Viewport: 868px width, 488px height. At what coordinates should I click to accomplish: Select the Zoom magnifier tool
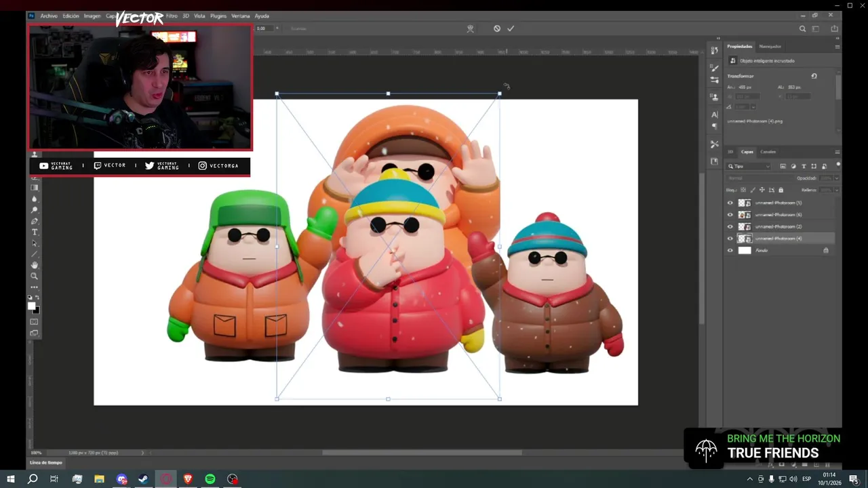pyautogui.click(x=35, y=276)
